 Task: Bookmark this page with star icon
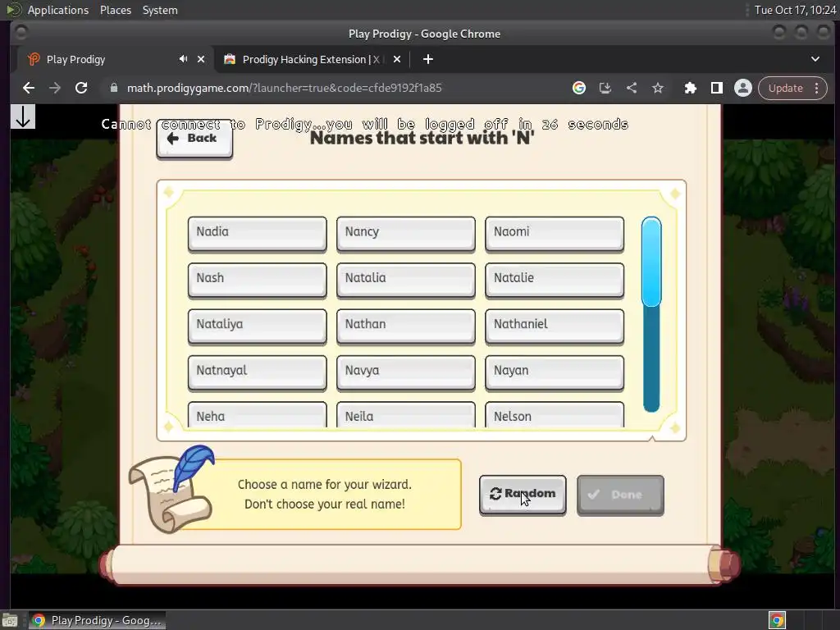pyautogui.click(x=658, y=88)
